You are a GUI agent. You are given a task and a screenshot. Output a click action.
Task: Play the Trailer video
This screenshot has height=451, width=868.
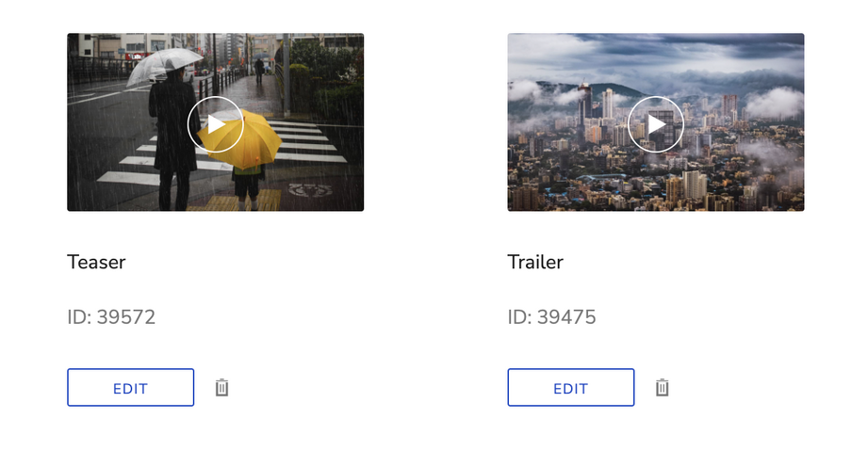tap(656, 124)
